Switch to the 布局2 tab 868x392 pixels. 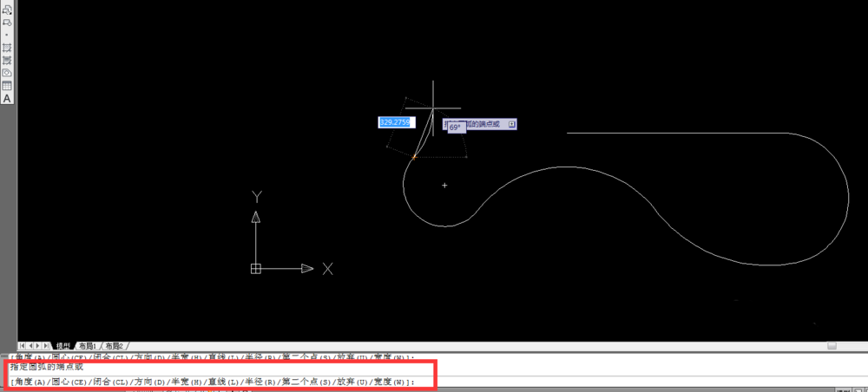click(x=114, y=346)
